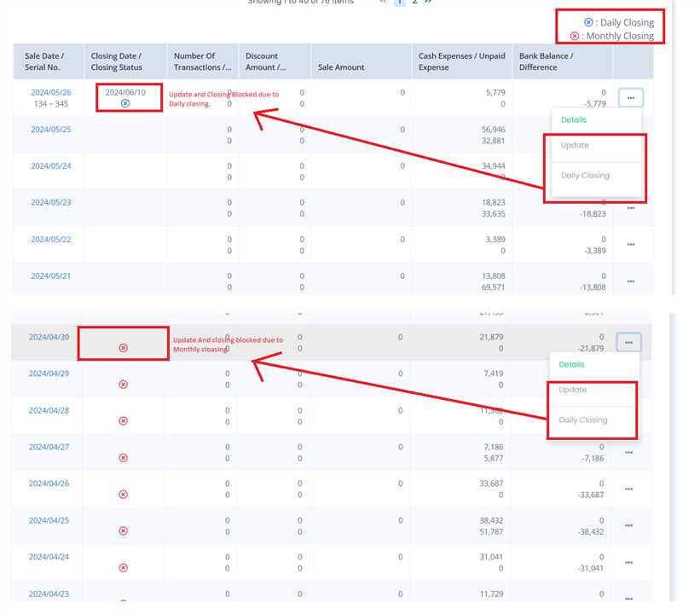The height and width of the screenshot is (614, 700).
Task: Choose Details in the 2024/05/26 row menu
Action: pos(574,120)
